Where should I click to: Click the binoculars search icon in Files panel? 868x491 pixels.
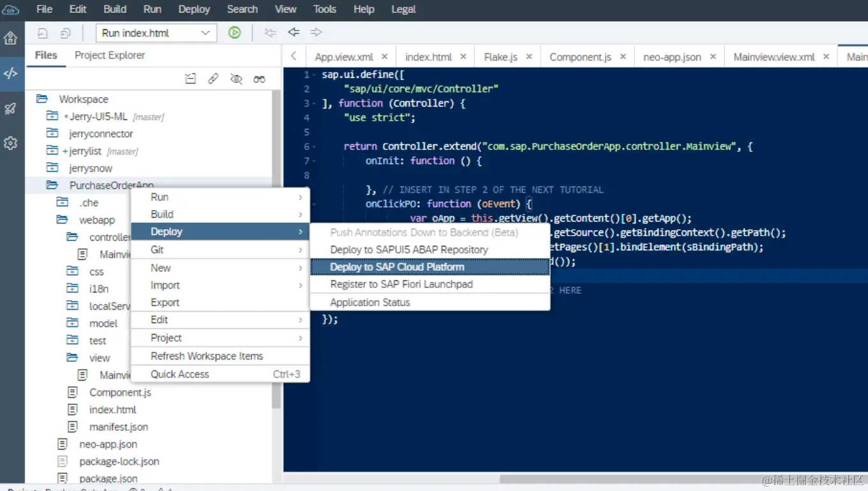coord(259,79)
